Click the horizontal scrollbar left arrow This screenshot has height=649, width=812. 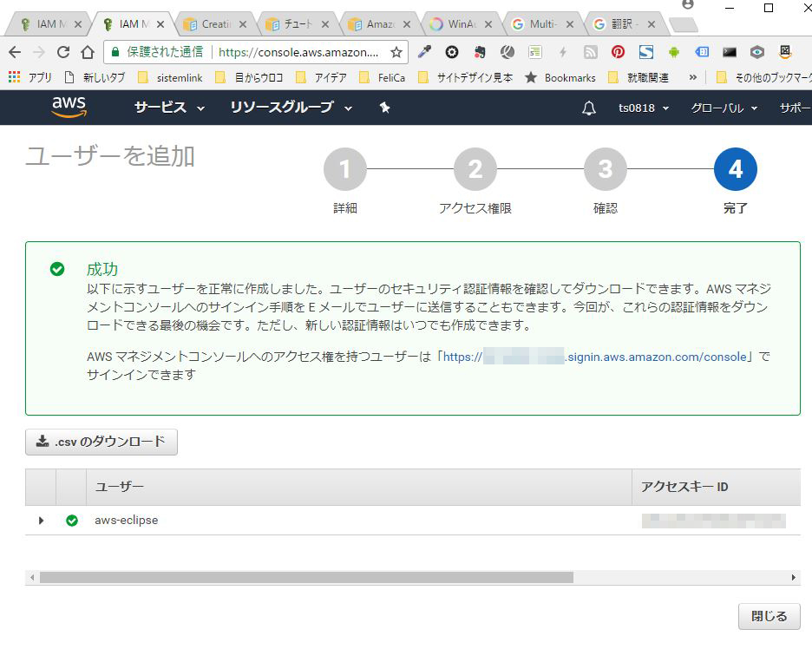pos(32,578)
